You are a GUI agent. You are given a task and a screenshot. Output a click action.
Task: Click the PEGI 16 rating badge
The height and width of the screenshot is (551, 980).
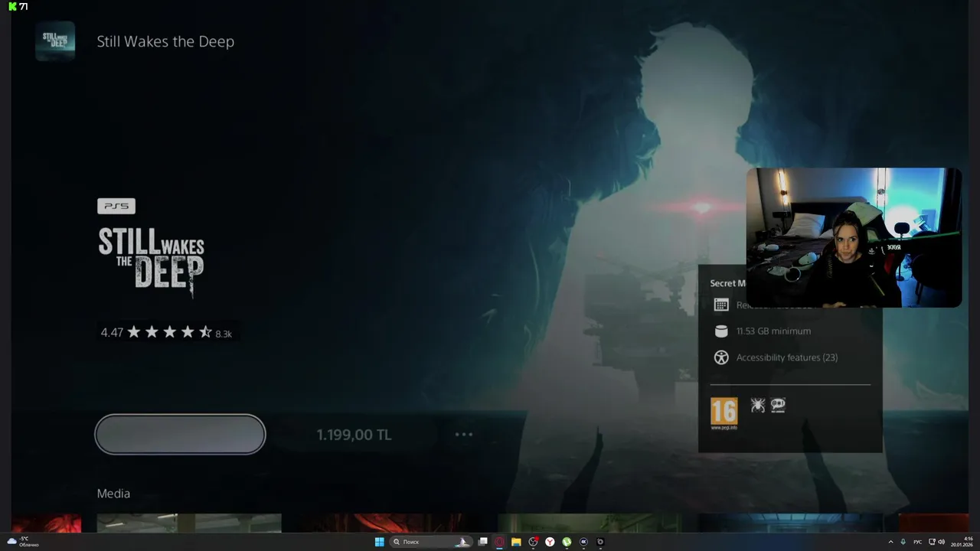click(x=724, y=413)
